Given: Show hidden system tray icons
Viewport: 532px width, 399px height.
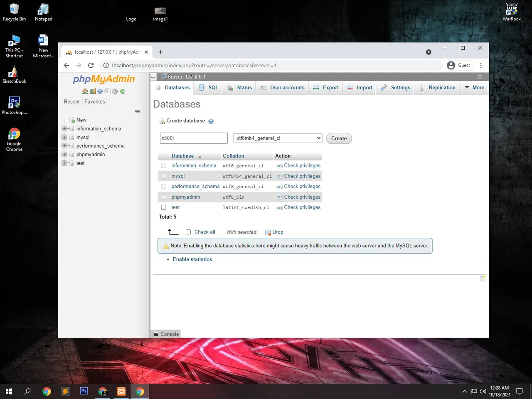Looking at the screenshot, I should (465, 392).
